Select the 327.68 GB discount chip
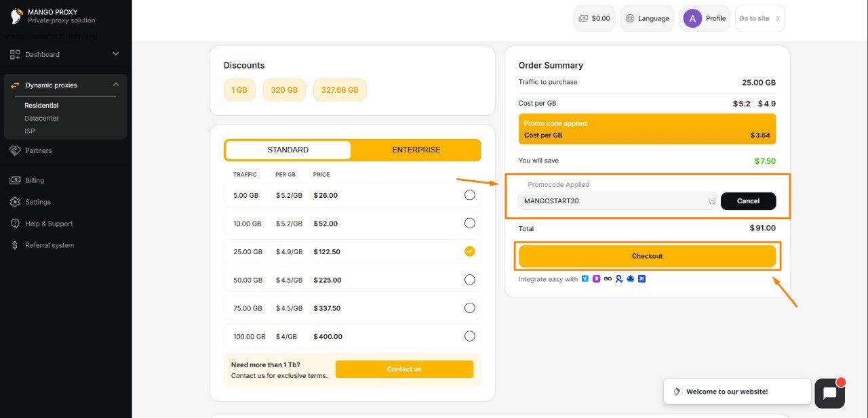The image size is (868, 418). [340, 90]
